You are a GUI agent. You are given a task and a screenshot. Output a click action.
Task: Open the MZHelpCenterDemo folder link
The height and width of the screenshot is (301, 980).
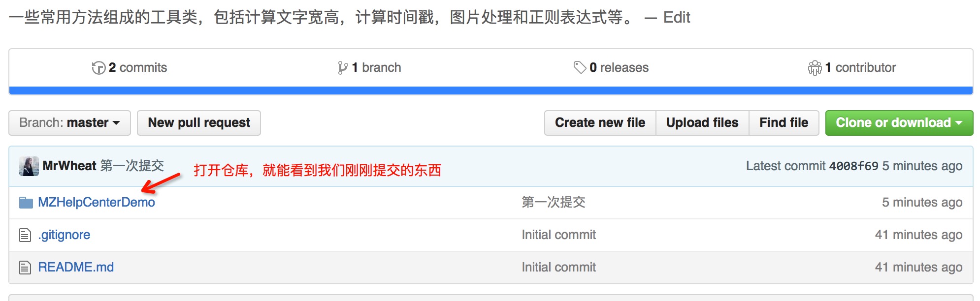[x=97, y=203]
